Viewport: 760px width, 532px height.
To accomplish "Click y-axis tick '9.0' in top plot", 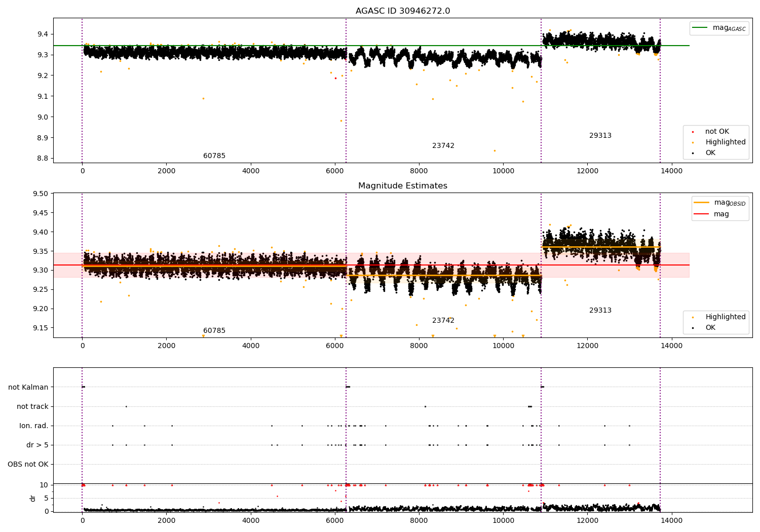I will (x=43, y=117).
